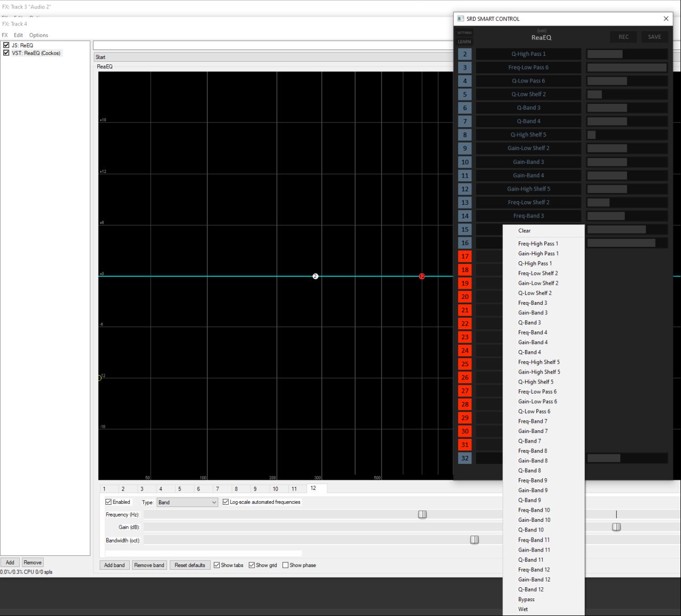This screenshot has width=681, height=616.
Task: Enable the Show phase checkbox
Action: pos(285,565)
